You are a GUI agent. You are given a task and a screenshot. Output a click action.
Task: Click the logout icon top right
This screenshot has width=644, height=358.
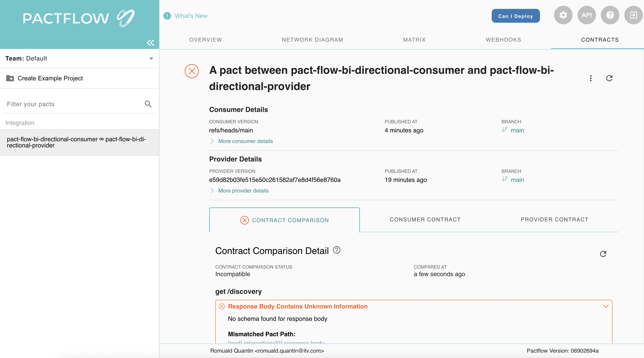(x=633, y=15)
